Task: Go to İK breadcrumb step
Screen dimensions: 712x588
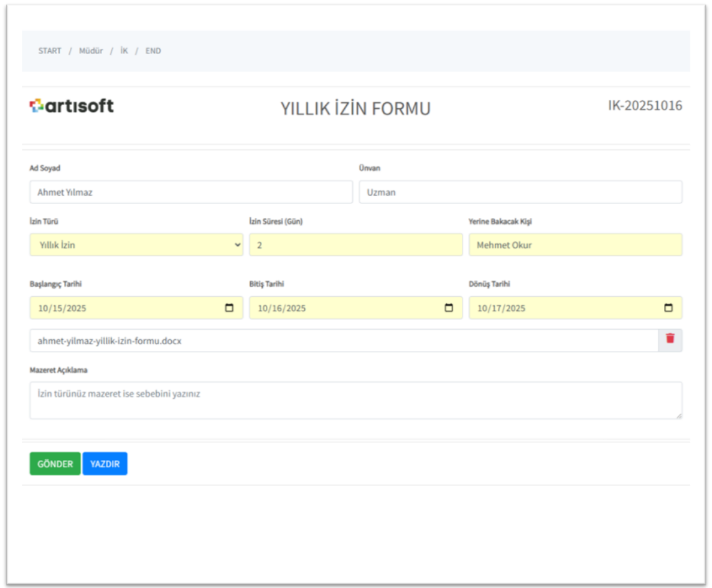Action: point(124,51)
